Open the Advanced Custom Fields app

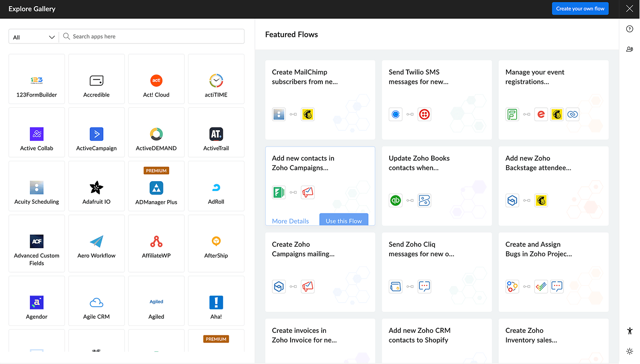(x=37, y=244)
